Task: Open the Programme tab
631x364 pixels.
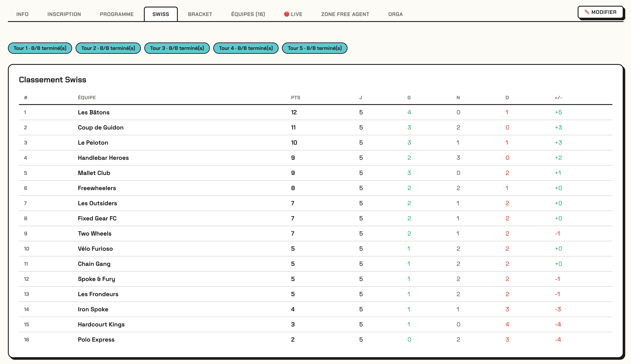Action: (117, 14)
